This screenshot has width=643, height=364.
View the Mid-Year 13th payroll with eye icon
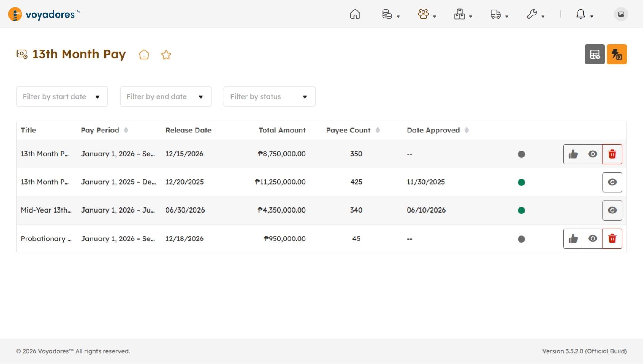pos(612,210)
